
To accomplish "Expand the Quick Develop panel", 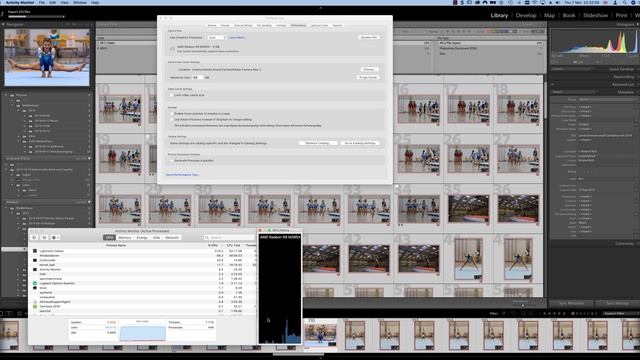I will [x=621, y=69].
